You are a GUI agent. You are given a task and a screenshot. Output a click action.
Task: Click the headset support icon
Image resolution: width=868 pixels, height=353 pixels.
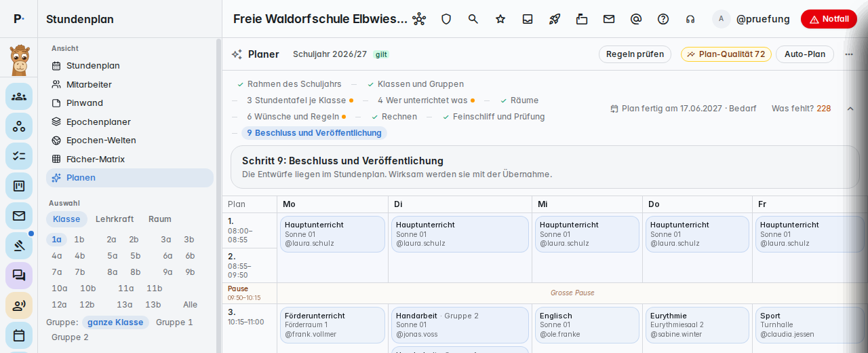tap(690, 19)
